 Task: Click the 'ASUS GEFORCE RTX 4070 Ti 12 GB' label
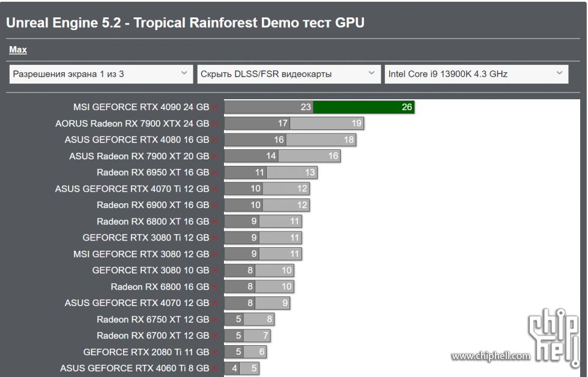coord(132,189)
